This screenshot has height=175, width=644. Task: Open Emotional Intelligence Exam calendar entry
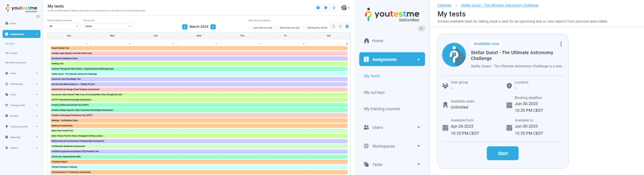click(x=199, y=59)
